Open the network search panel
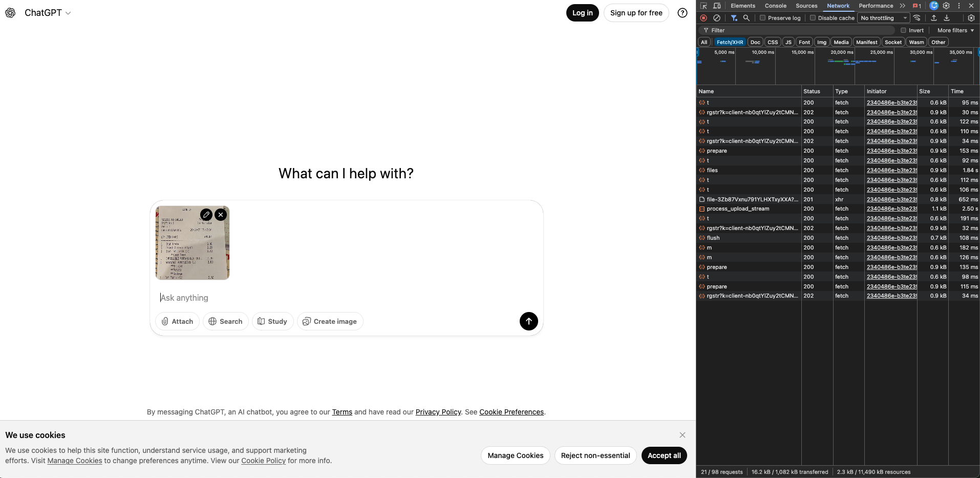Viewport: 980px width, 478px height. coord(747,17)
